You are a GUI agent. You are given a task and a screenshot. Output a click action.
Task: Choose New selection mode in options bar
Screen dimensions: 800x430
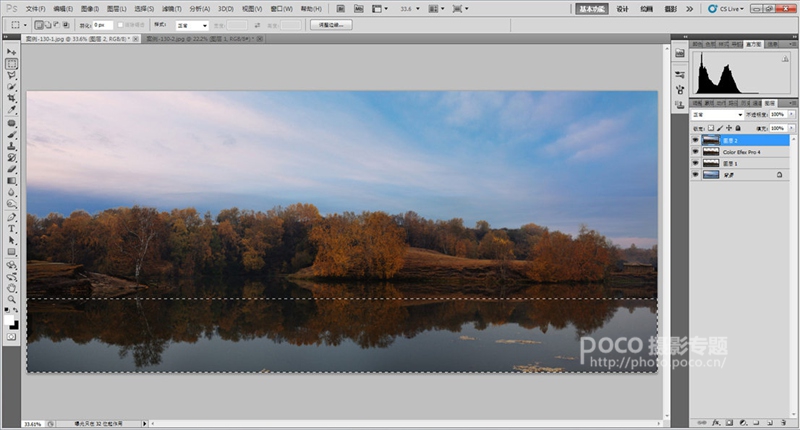tap(39, 24)
